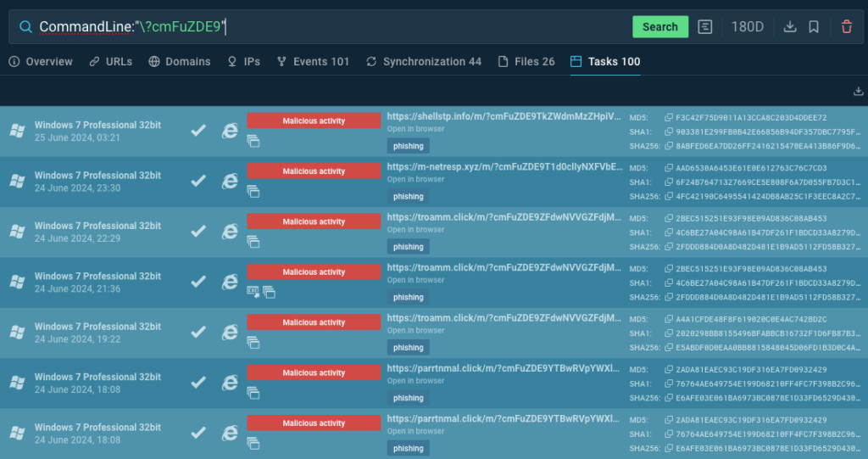Click the EXE indicator icon on 21:36 task
The height and width of the screenshot is (459, 868).
pos(253,292)
